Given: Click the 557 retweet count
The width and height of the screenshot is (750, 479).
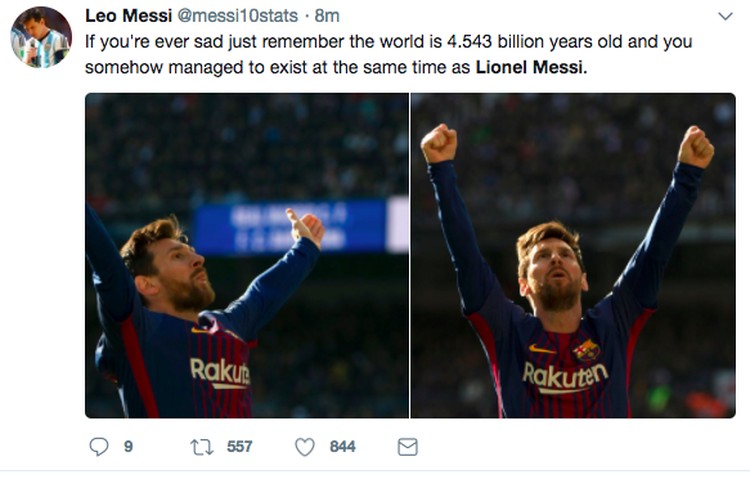Looking at the screenshot, I should coord(239,447).
